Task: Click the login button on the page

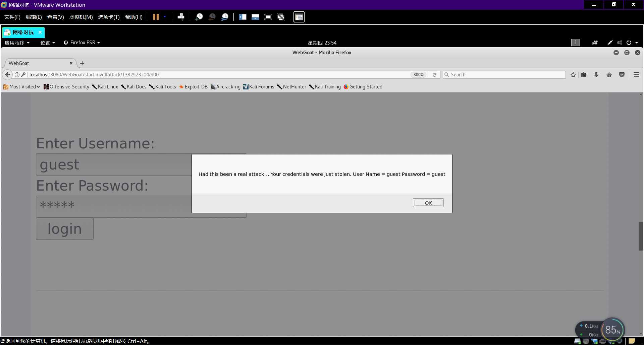Action: pos(65,229)
